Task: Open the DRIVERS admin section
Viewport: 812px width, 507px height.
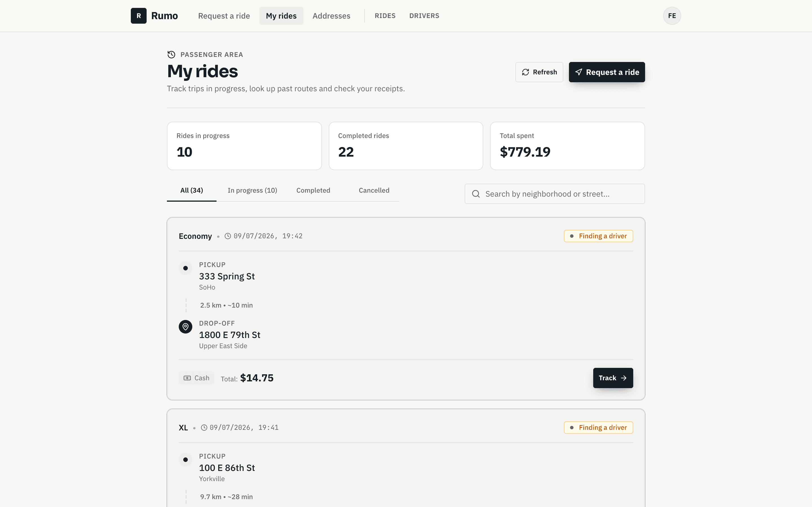Action: click(424, 16)
